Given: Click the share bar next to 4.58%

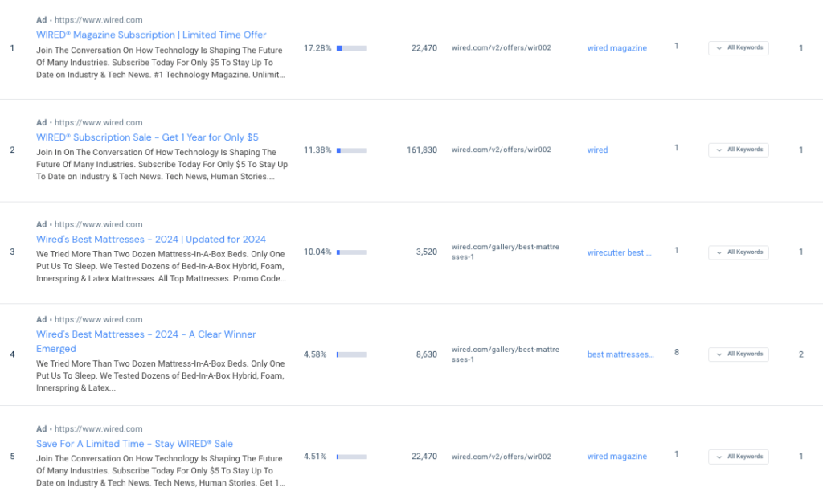Looking at the screenshot, I should coord(351,354).
